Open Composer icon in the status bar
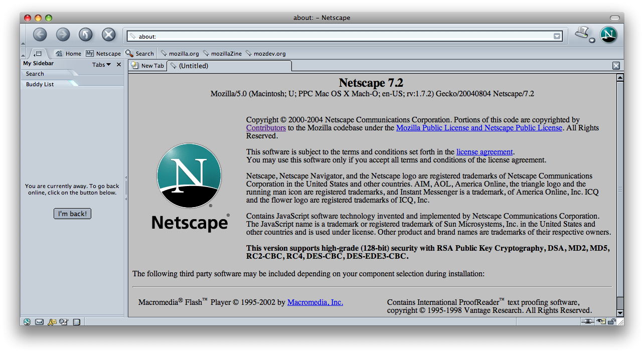The height and width of the screenshot is (353, 644). [x=64, y=322]
